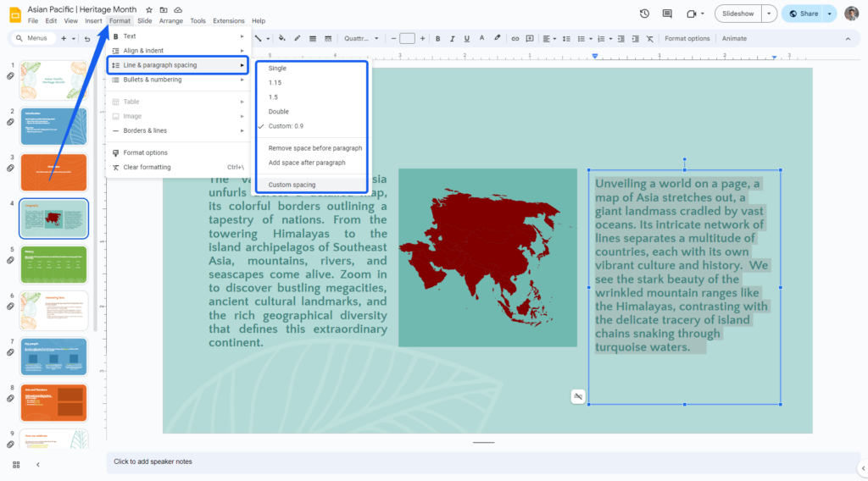This screenshot has width=868, height=481.
Task: Open the Arrange menu
Action: (170, 20)
